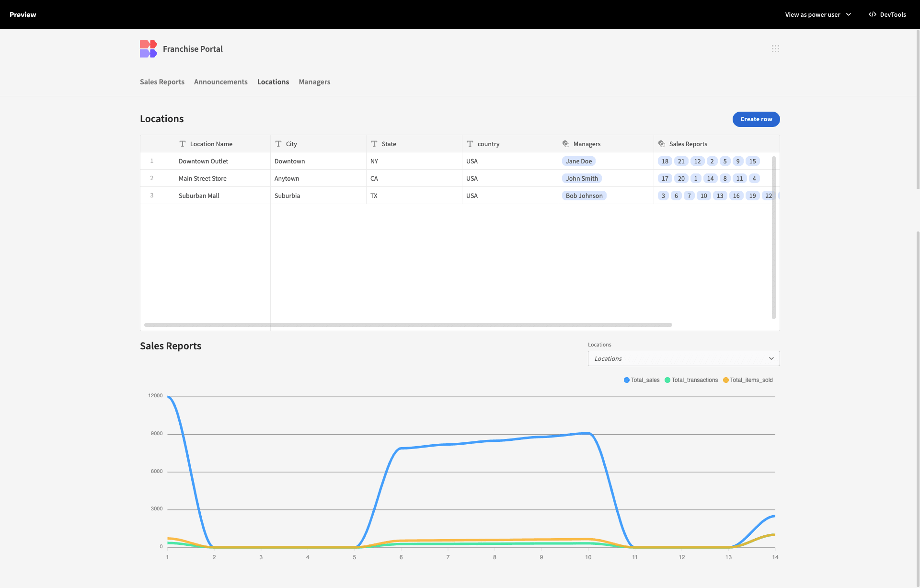Screen dimensions: 920x588
Task: Toggle the Total_items_sold legend marker
Action: 726,380
